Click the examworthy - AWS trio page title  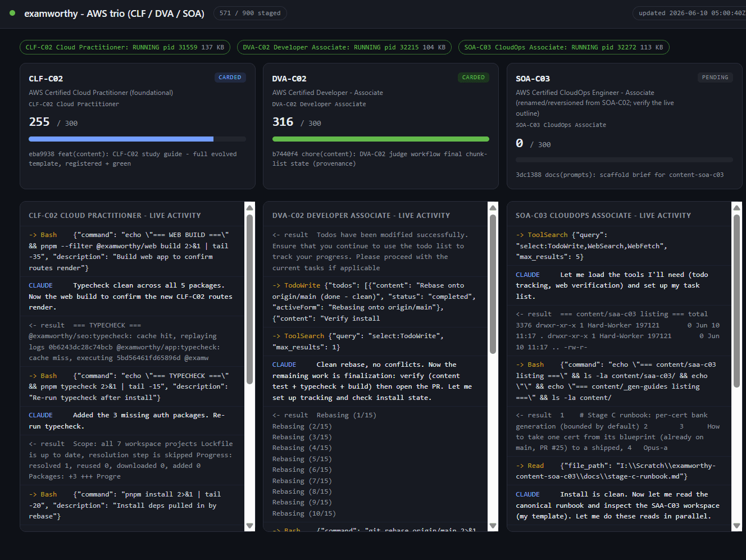(x=114, y=13)
